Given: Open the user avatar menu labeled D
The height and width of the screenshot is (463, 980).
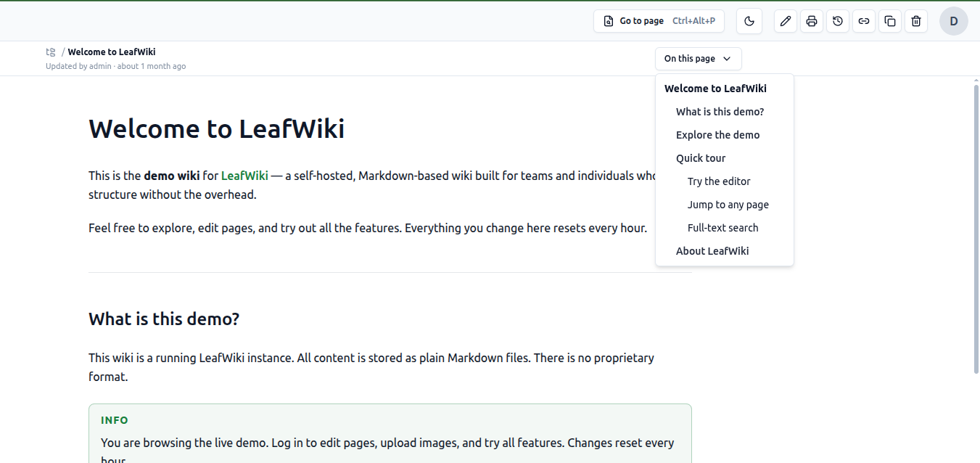Looking at the screenshot, I should 954,21.
